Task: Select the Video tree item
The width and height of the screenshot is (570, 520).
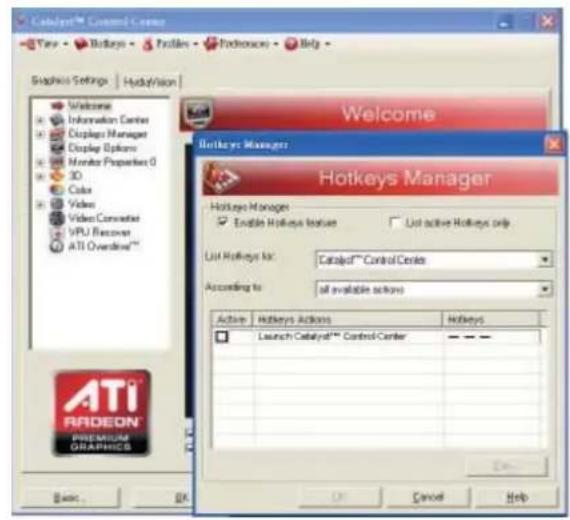Action: pyautogui.click(x=81, y=204)
